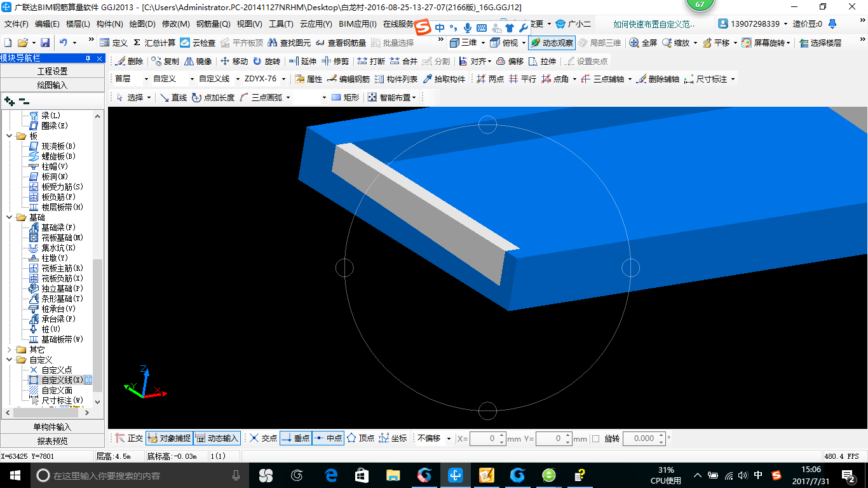868x488 pixels.
Task: Open 报表预览 panel
Action: [52, 440]
